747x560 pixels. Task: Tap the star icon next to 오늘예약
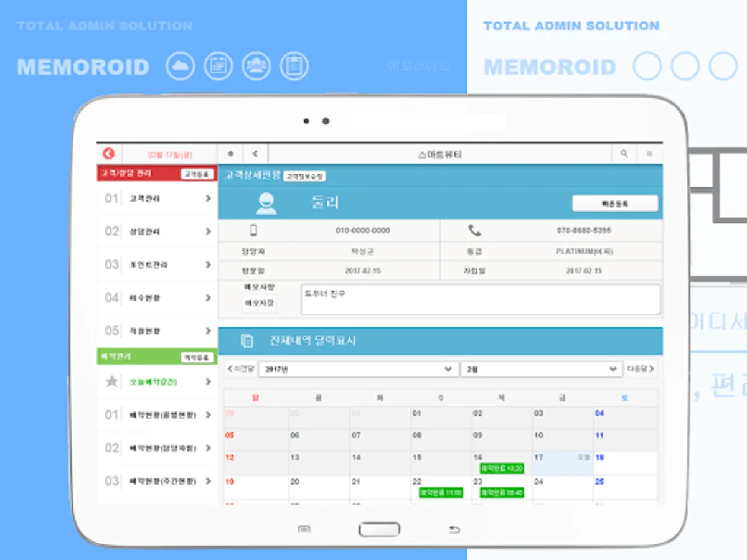tap(111, 381)
